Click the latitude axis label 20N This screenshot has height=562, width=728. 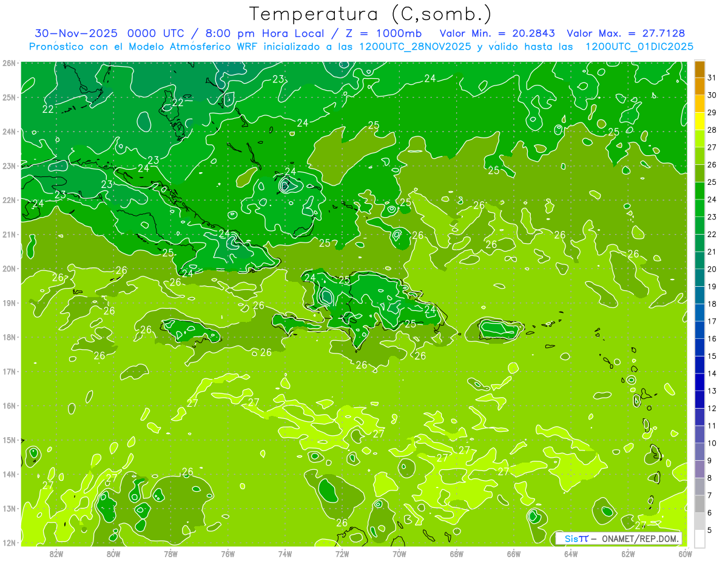(x=9, y=269)
